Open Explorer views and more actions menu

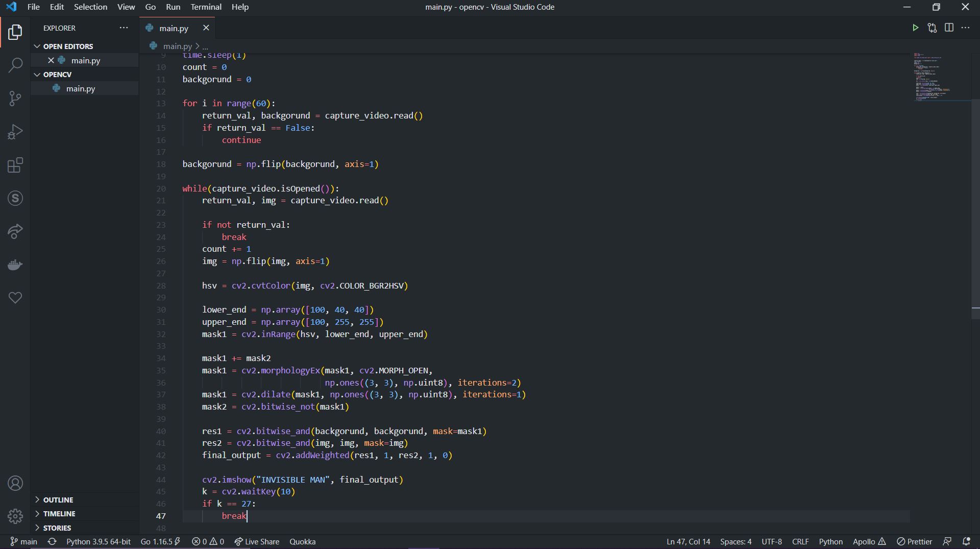(124, 28)
